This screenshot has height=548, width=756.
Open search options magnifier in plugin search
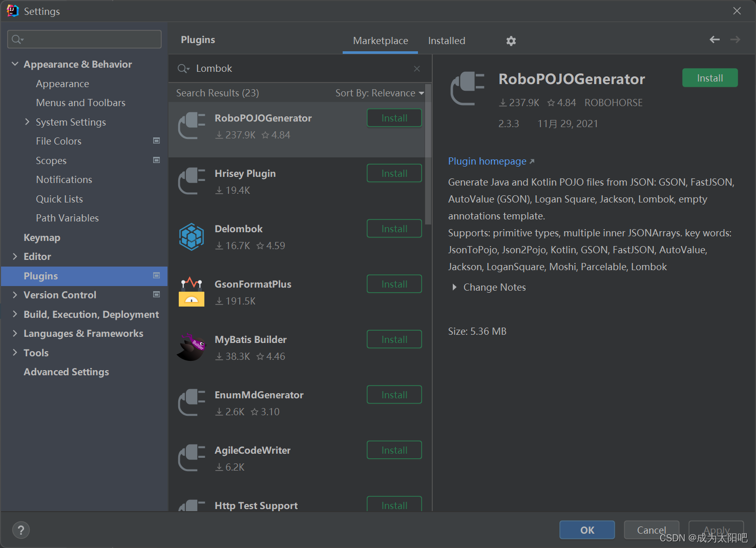click(x=183, y=69)
